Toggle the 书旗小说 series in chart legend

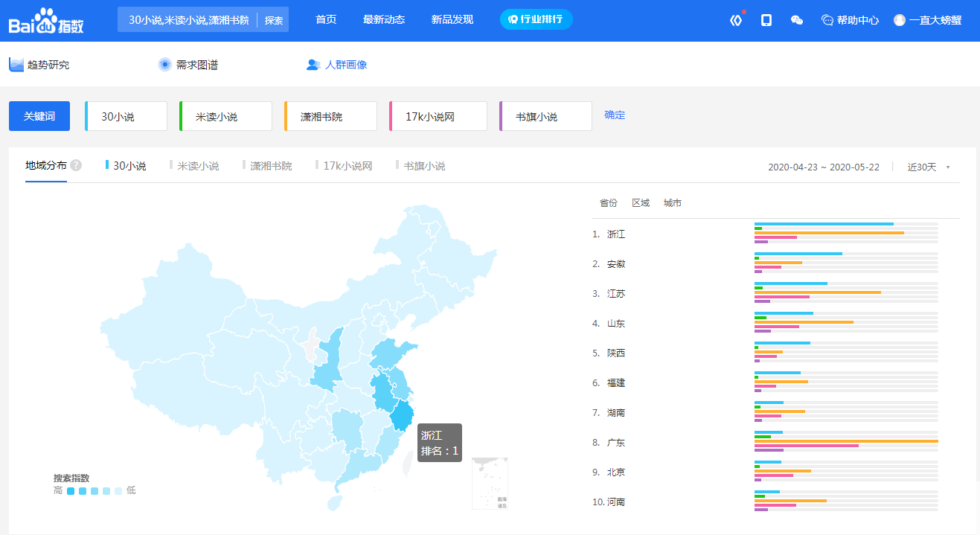pyautogui.click(x=420, y=166)
